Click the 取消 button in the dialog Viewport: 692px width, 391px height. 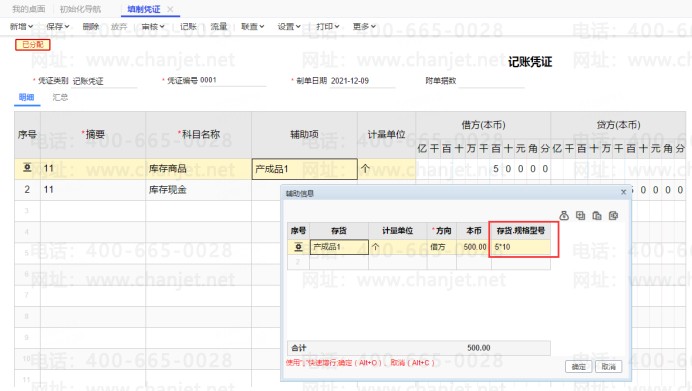point(609,366)
